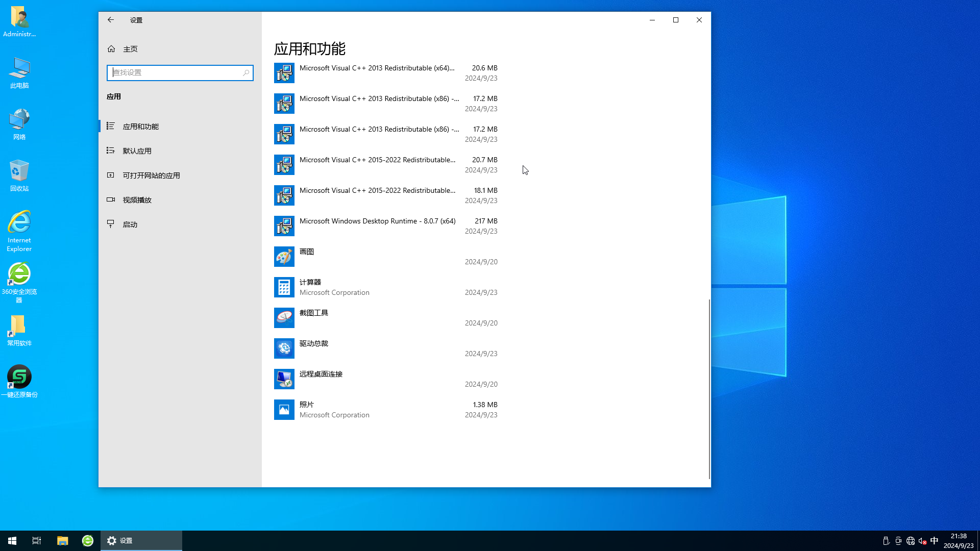Select the 照片 photos app icon
The image size is (980, 551).
point(284,410)
